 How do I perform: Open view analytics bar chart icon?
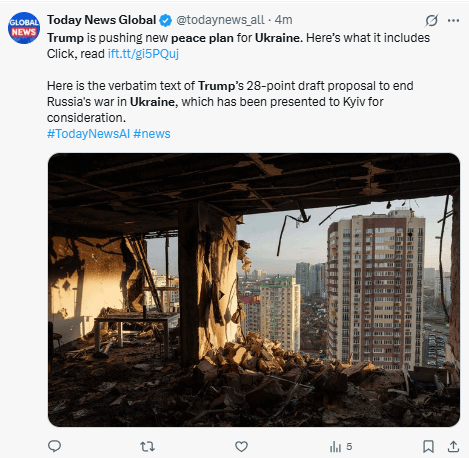tap(335, 447)
